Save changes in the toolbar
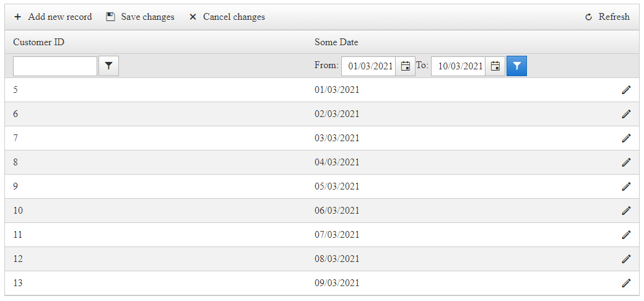 tap(141, 17)
